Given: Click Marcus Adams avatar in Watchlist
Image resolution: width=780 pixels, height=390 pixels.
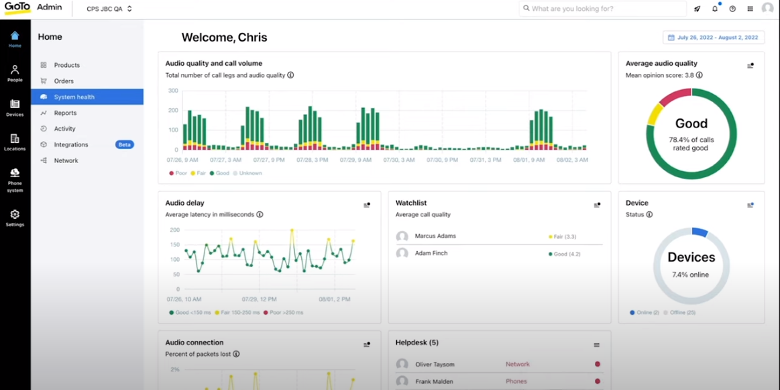Looking at the screenshot, I should coord(402,236).
